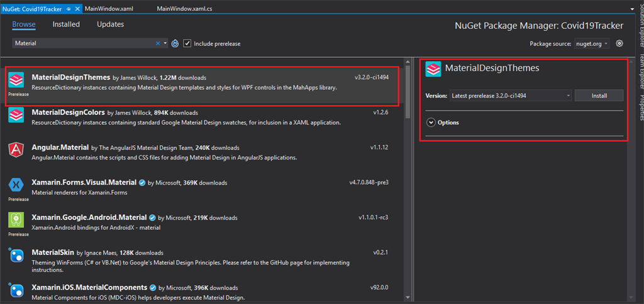Click the Xamarin.Google.Android.Material green icon
This screenshot has height=304, width=644.
(16, 220)
